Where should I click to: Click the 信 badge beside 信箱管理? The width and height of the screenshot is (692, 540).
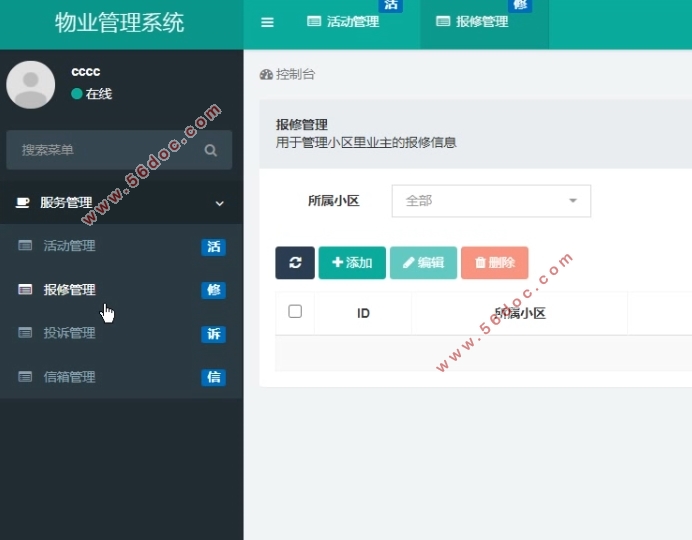click(x=214, y=377)
